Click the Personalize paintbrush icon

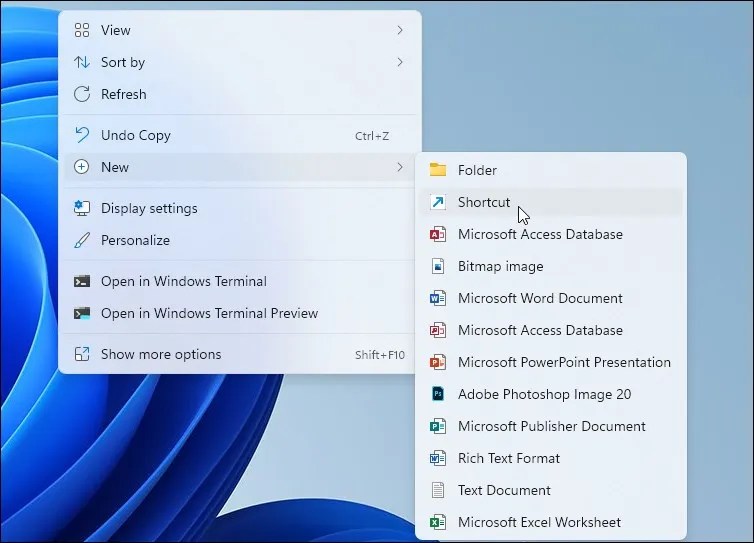(x=82, y=240)
